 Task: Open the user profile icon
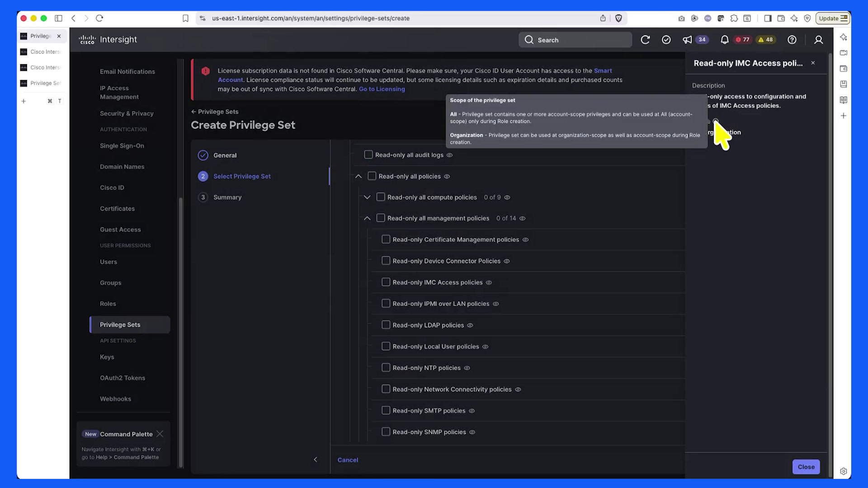[818, 40]
